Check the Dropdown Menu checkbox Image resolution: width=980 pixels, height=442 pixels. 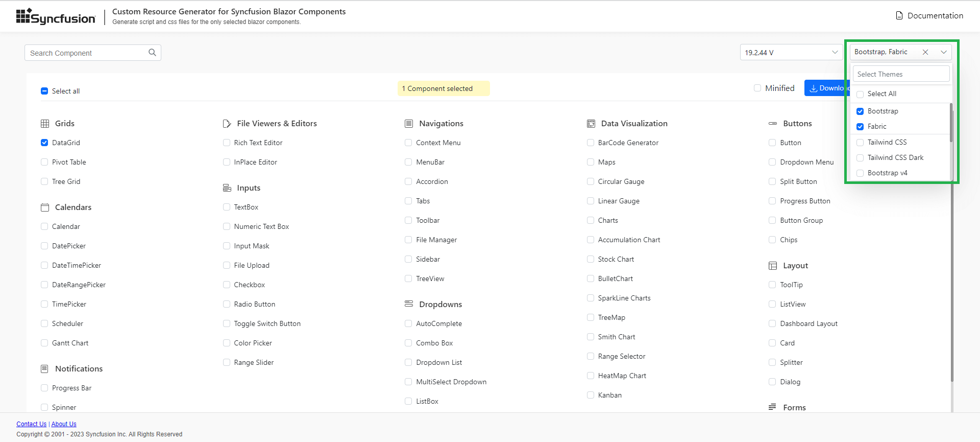coord(772,162)
